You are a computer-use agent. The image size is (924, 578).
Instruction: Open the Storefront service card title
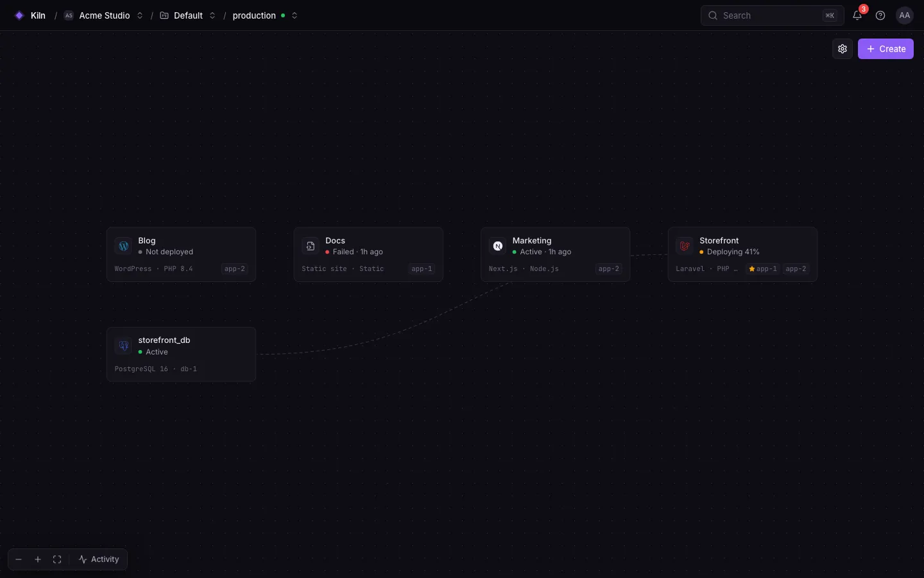pyautogui.click(x=719, y=241)
